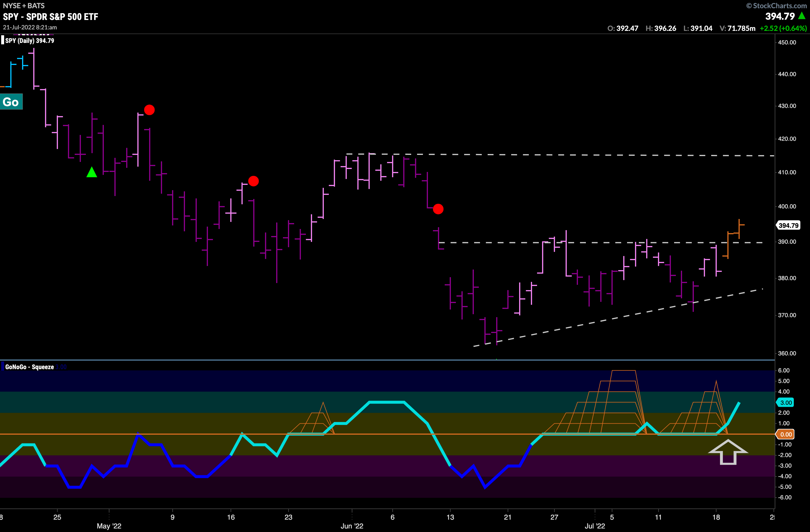Click the red dot marker near 408
Viewport: 810px width, 532px height.
coord(254,181)
